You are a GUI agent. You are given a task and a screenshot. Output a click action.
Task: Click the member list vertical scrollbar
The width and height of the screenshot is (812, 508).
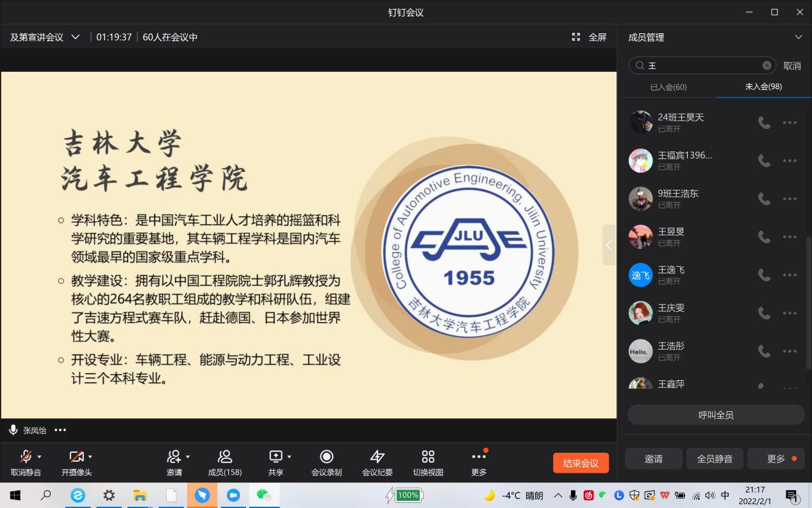click(808, 301)
